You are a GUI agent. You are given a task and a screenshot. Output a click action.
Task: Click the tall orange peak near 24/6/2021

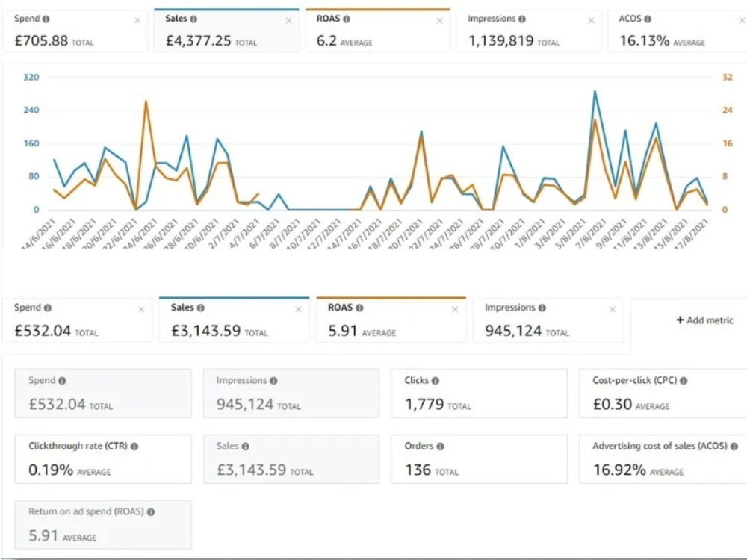click(144, 103)
